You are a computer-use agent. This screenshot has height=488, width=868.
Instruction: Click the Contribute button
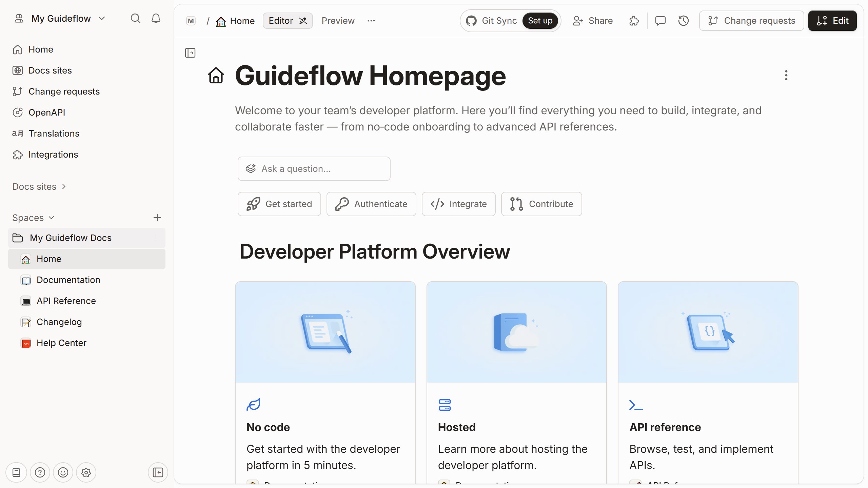pos(541,204)
